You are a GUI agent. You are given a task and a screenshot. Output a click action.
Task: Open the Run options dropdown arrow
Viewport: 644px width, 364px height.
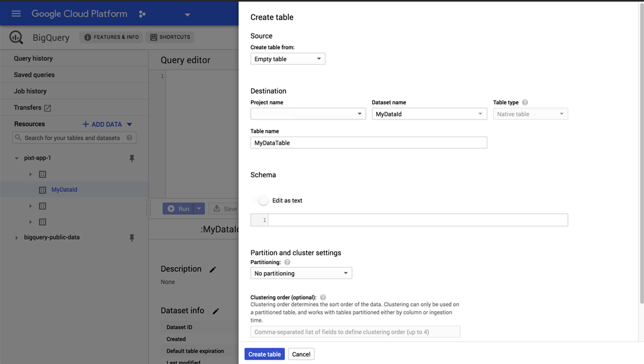pos(199,209)
